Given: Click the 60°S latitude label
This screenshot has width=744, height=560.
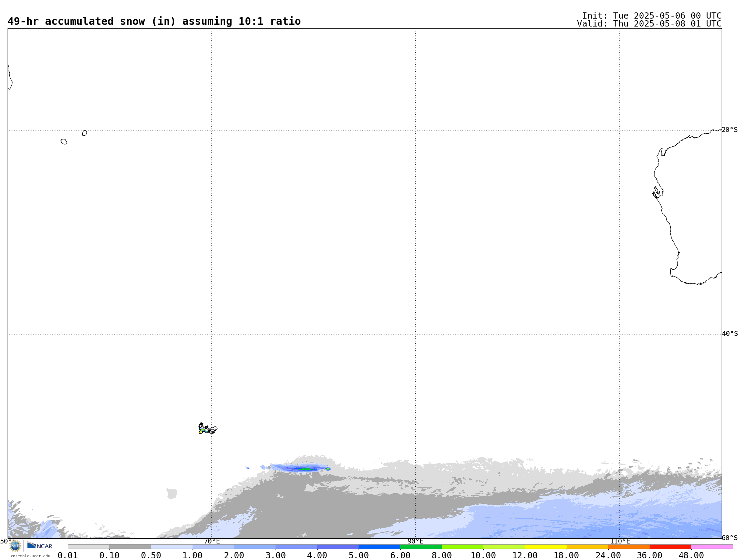Looking at the screenshot, I should coord(730,538).
